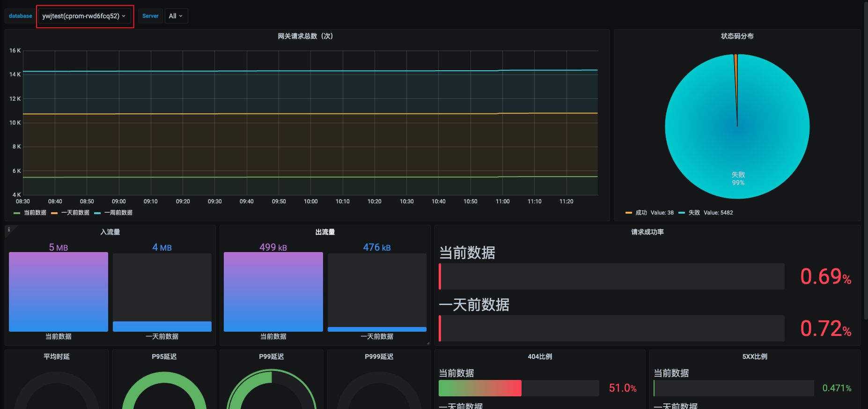Click the cyan 一周前数据 legend color swatch

tap(97, 213)
